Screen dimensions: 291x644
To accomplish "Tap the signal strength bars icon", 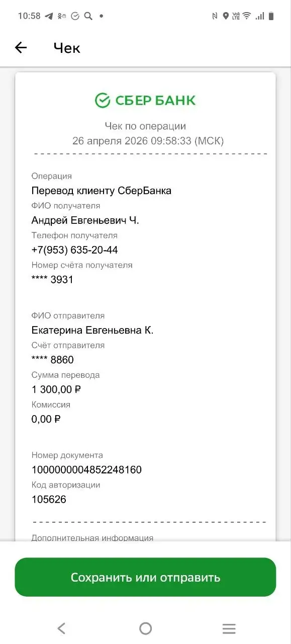I will click(x=260, y=16).
